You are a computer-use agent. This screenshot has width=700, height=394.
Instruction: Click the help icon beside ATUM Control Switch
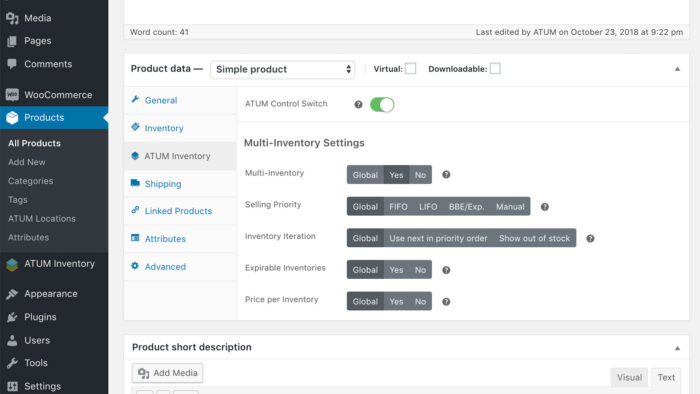click(x=358, y=104)
